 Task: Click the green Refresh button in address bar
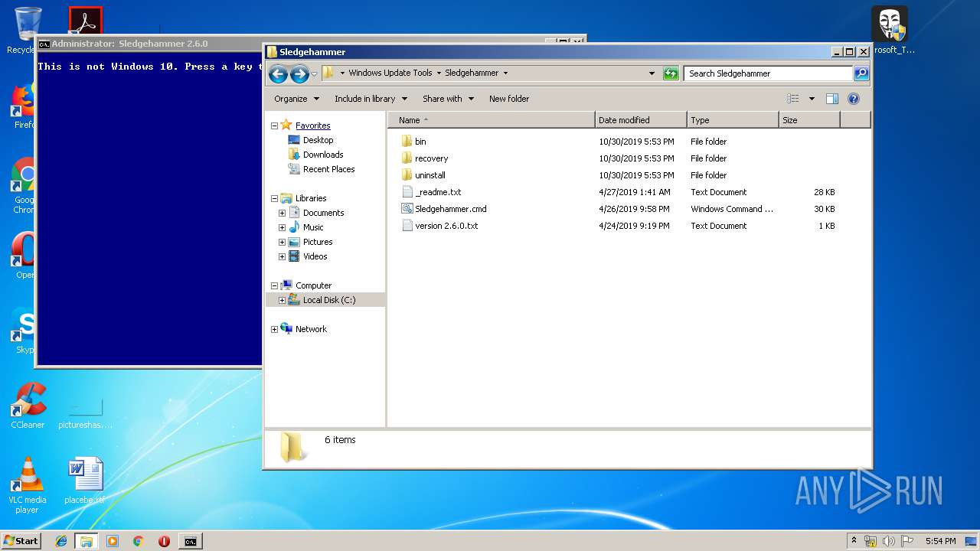tap(671, 73)
